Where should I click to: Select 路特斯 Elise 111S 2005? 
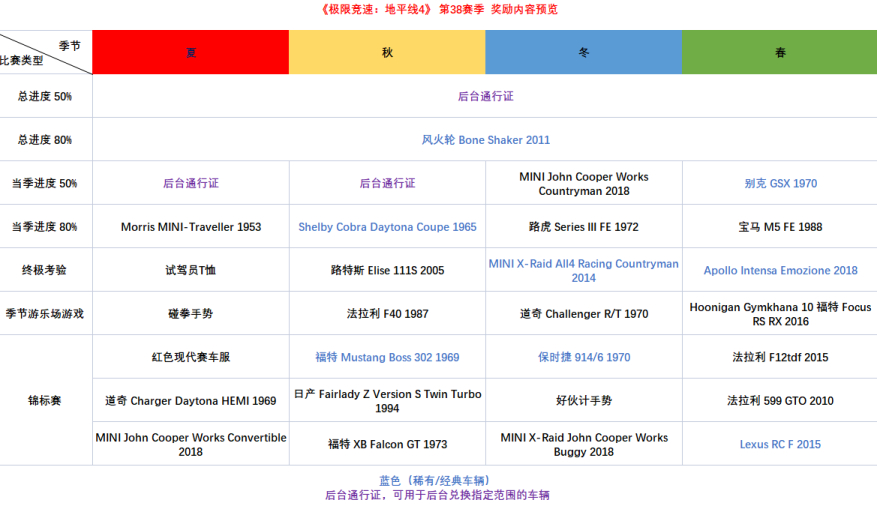coord(387,271)
